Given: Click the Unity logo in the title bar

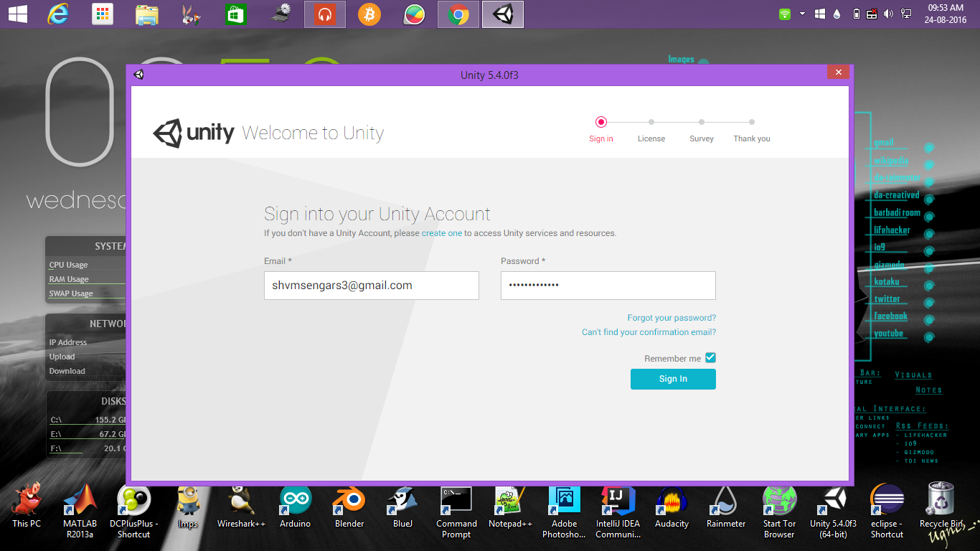Looking at the screenshot, I should point(138,75).
